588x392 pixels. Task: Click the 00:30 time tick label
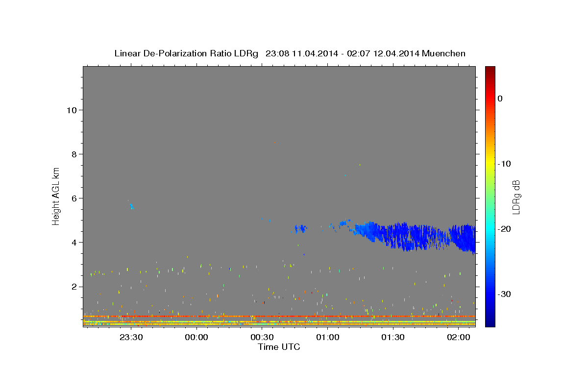click(262, 337)
